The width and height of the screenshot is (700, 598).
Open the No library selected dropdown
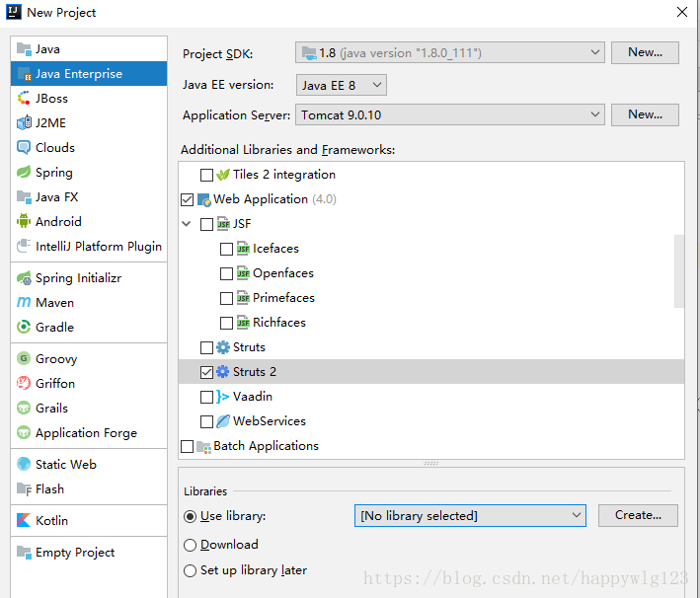coord(470,515)
